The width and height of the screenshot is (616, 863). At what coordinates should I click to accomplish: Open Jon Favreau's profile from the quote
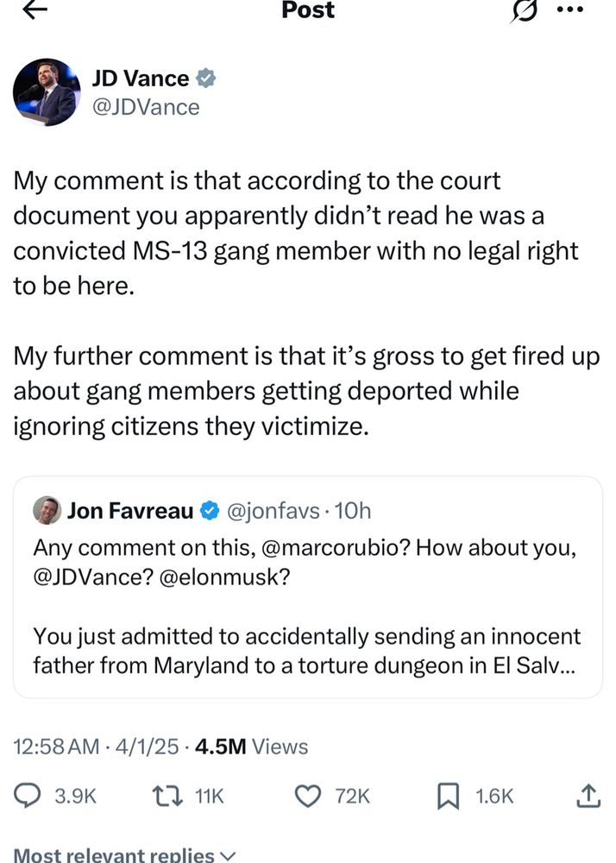coord(129,511)
